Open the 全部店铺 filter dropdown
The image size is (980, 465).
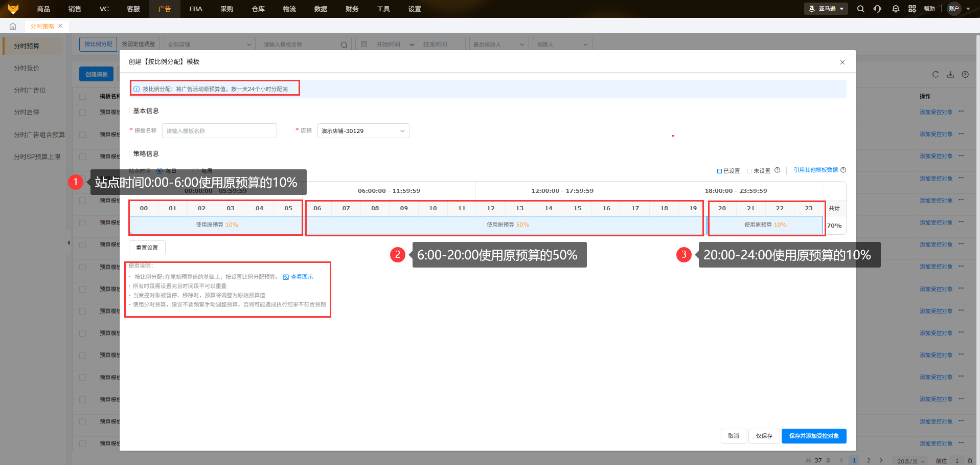click(210, 45)
